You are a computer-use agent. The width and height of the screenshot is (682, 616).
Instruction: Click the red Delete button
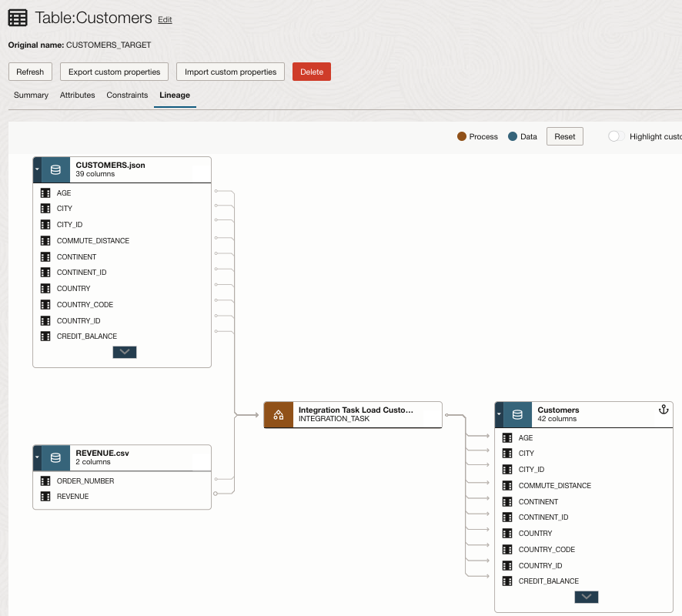[x=312, y=72]
